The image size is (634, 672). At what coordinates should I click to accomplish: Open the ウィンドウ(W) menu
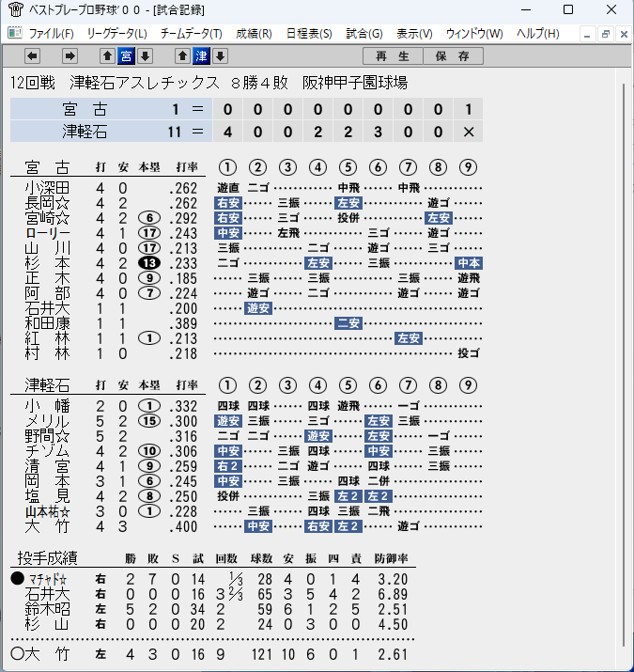click(x=474, y=34)
